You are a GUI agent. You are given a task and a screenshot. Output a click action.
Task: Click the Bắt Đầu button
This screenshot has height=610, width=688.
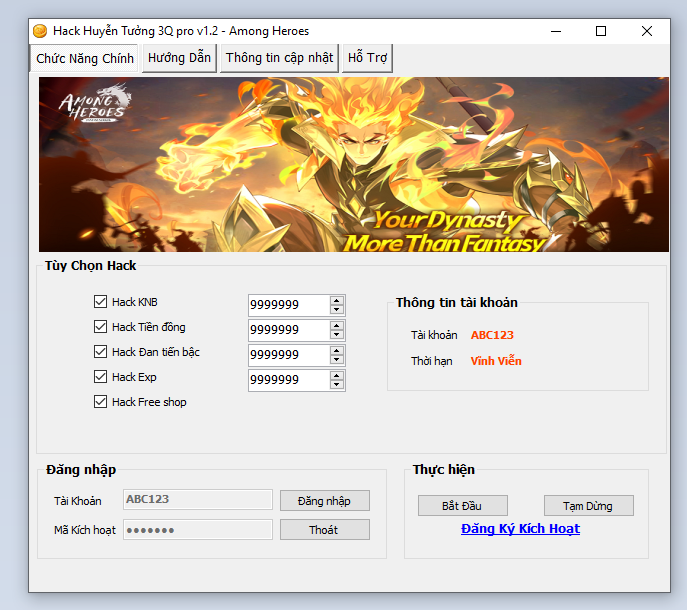(462, 505)
